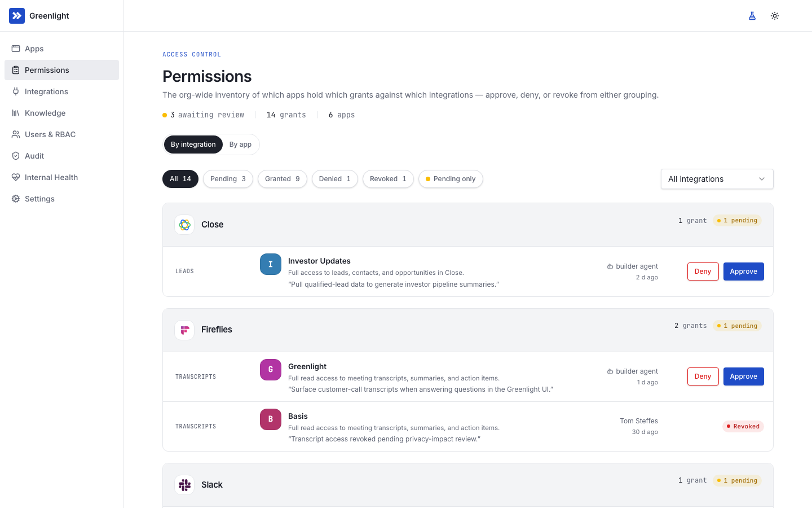Click the Fireflies integration logo icon
Viewport: 812px width, 508px height.
click(184, 330)
